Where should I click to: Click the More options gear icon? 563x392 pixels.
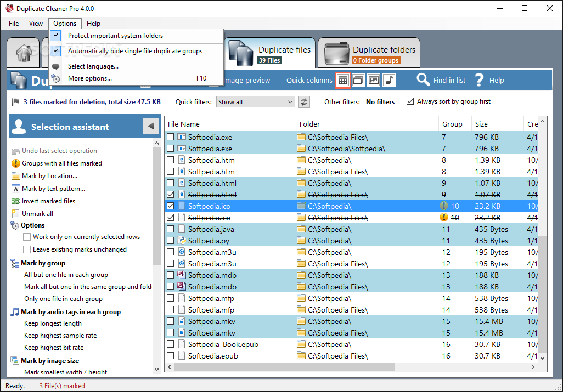click(55, 78)
